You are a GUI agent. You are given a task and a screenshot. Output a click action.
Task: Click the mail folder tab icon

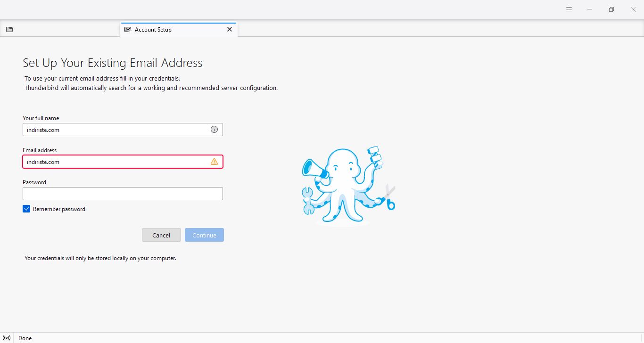click(x=9, y=29)
